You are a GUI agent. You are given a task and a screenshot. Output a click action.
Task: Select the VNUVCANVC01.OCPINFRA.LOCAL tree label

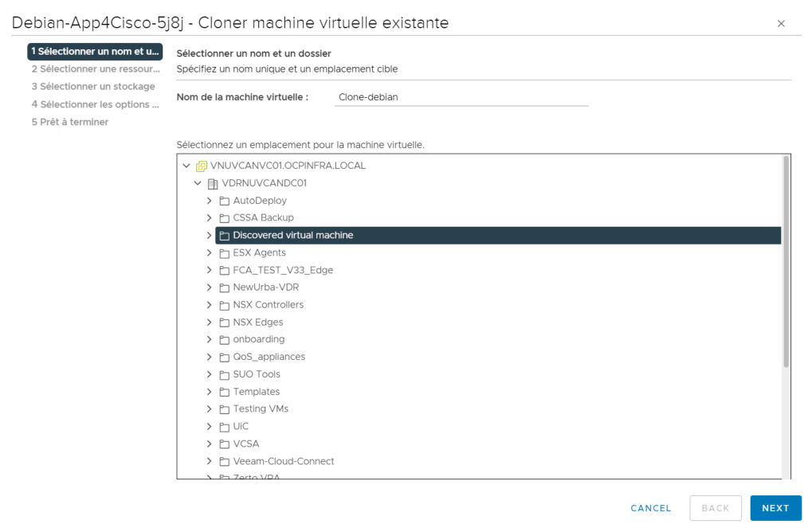click(288, 166)
